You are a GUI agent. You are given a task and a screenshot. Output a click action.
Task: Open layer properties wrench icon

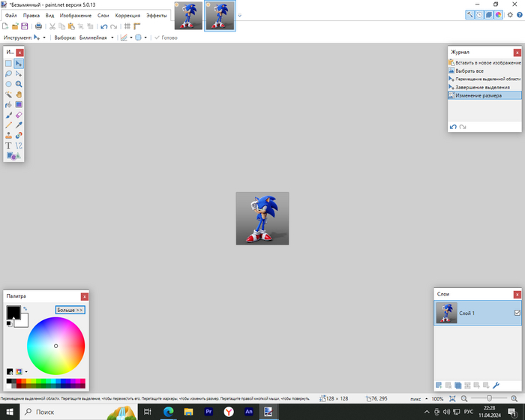(x=496, y=385)
